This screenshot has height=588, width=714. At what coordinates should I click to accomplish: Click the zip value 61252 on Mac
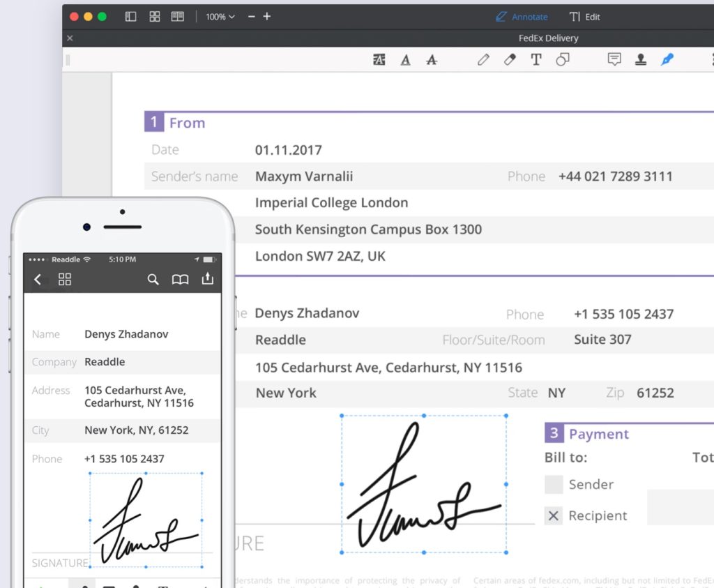point(655,393)
